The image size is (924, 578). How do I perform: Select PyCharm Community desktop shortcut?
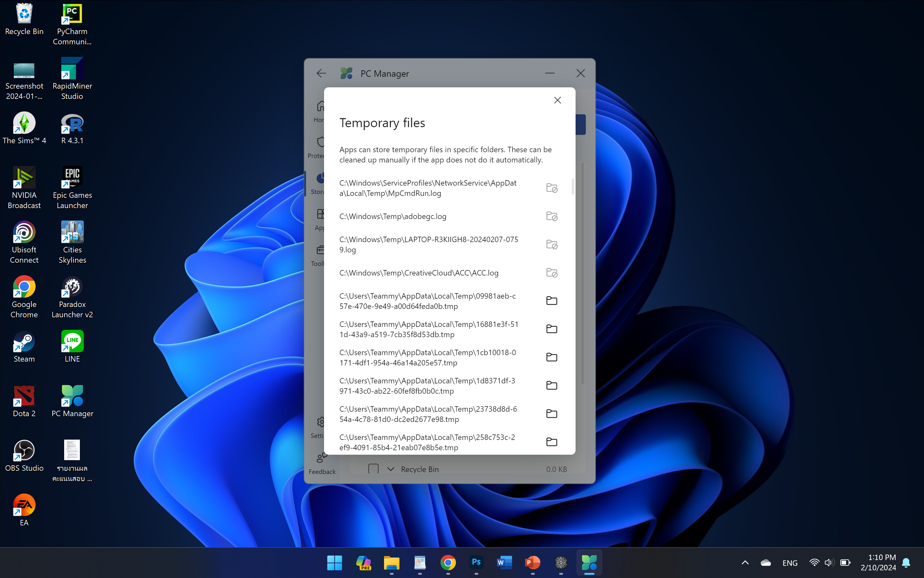point(72,25)
